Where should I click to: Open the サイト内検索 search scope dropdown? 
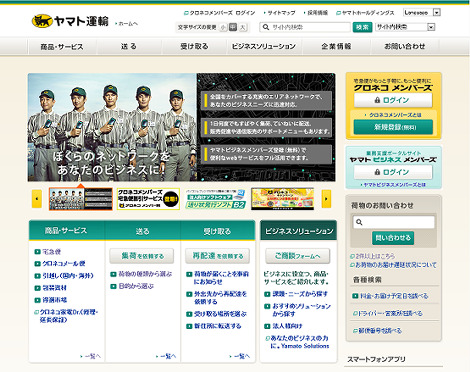(405, 27)
